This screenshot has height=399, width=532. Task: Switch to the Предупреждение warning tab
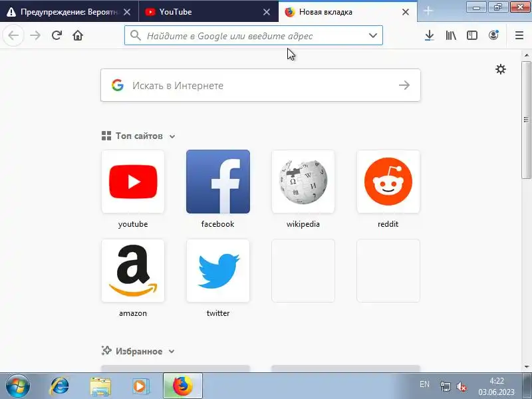(69, 12)
